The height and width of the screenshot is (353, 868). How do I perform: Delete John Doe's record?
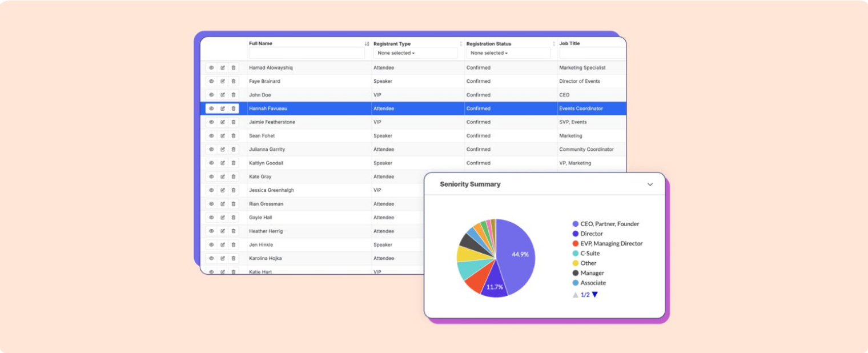point(233,95)
